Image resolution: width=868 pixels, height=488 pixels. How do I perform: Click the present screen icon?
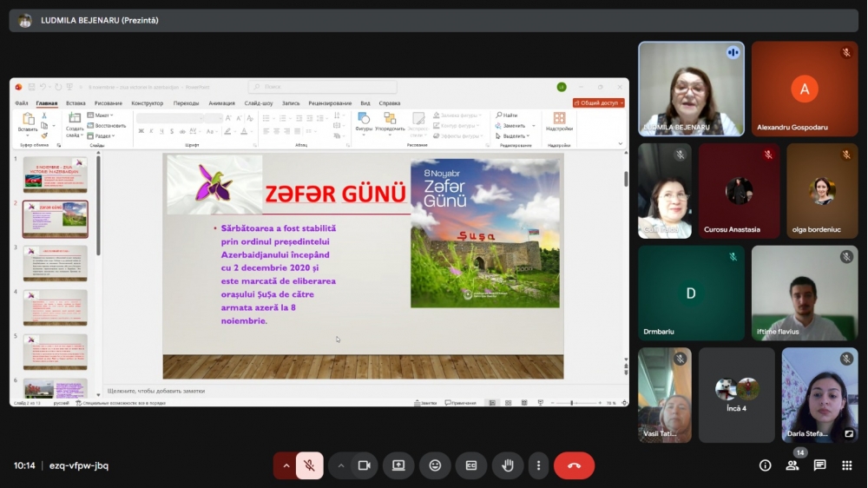point(398,465)
